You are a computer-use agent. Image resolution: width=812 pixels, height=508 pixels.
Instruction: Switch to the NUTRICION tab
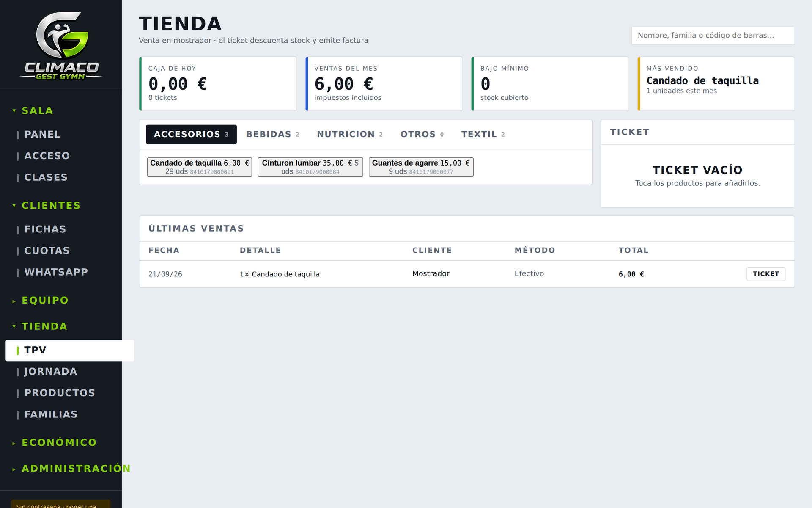[350, 134]
